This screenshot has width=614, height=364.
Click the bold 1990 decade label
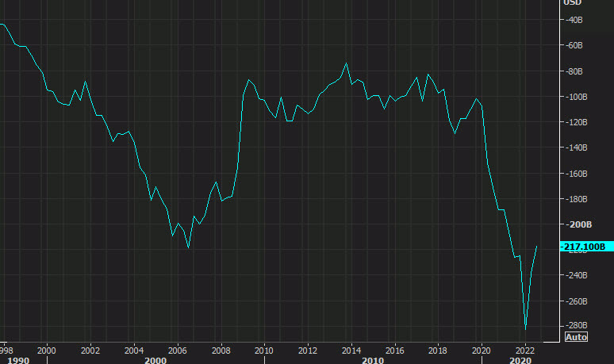point(18,360)
